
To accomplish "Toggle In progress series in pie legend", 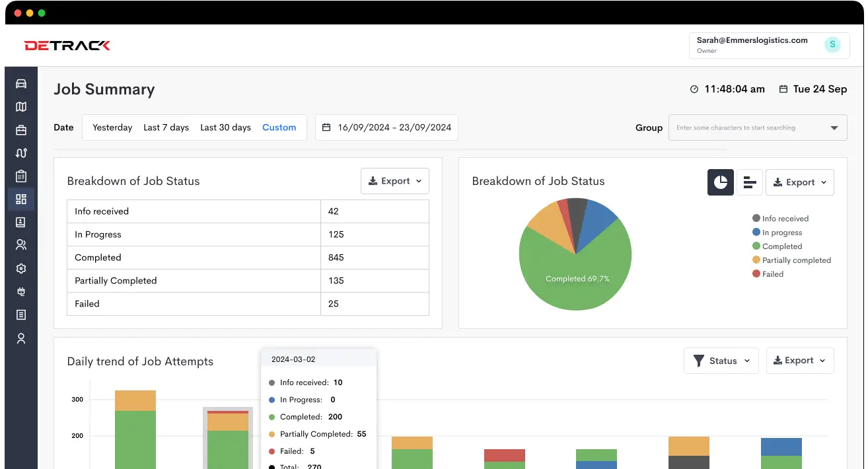I will click(777, 233).
